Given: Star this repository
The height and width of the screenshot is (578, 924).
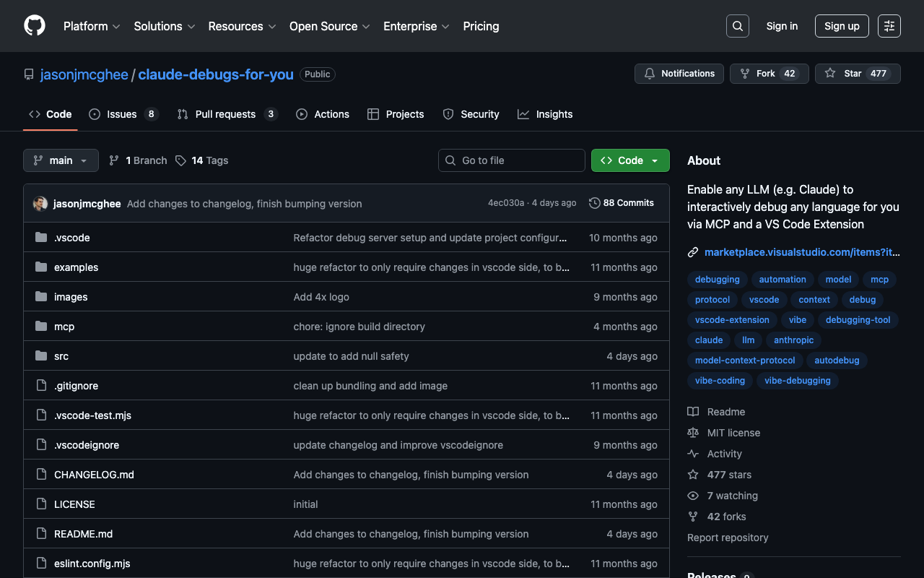Looking at the screenshot, I should coord(845,74).
